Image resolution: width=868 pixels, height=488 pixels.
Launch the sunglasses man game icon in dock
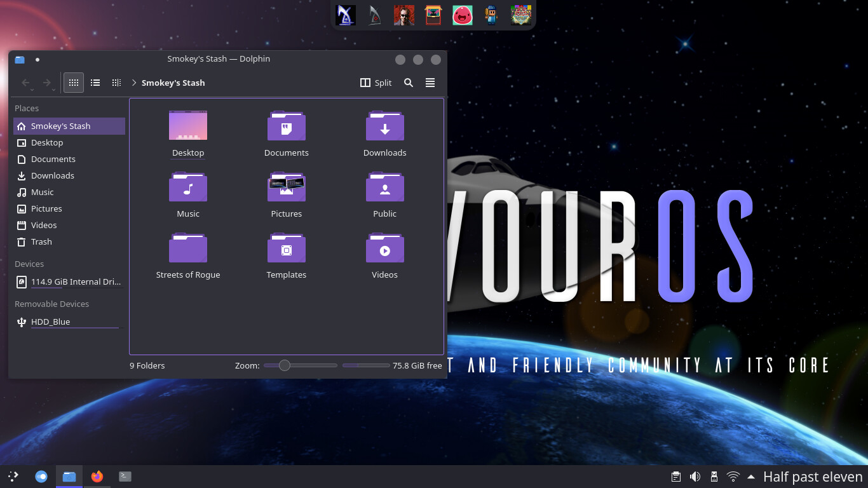[404, 15]
